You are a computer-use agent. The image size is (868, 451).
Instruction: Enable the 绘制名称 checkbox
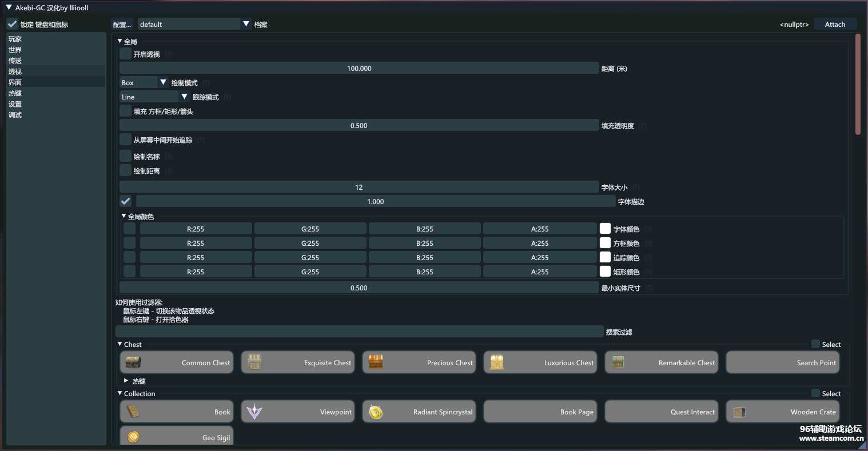click(x=126, y=156)
